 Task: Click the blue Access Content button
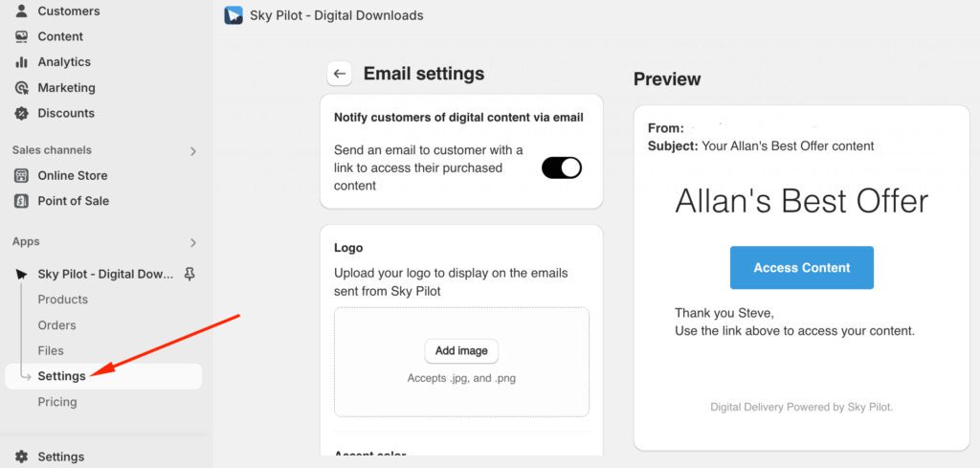pyautogui.click(x=801, y=268)
